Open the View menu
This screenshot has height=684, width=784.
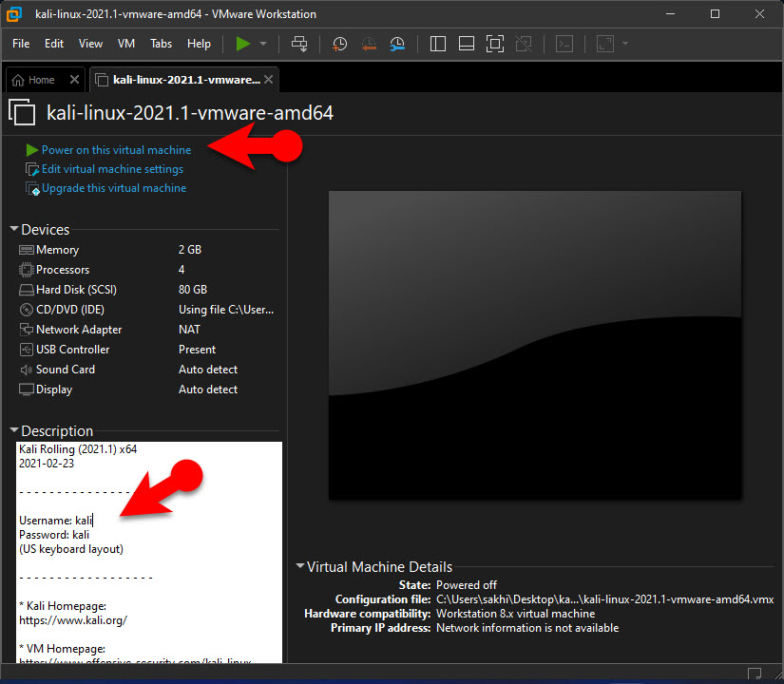click(x=90, y=44)
